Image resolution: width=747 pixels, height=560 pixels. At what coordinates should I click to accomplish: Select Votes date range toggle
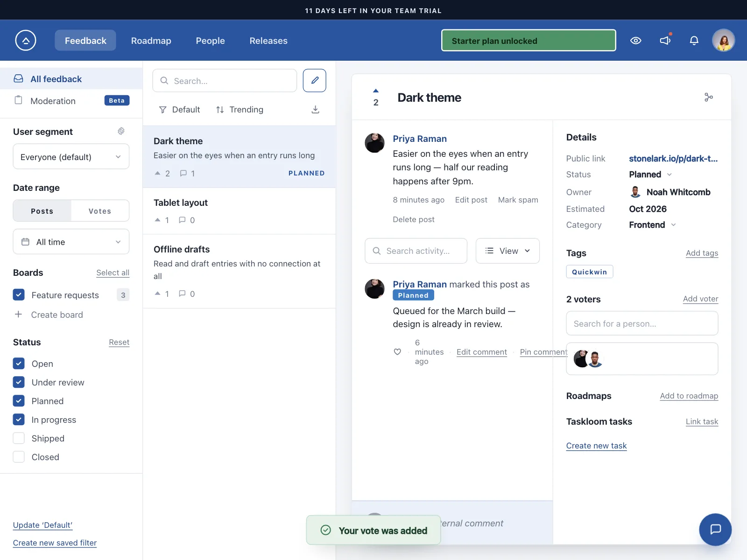click(x=100, y=211)
